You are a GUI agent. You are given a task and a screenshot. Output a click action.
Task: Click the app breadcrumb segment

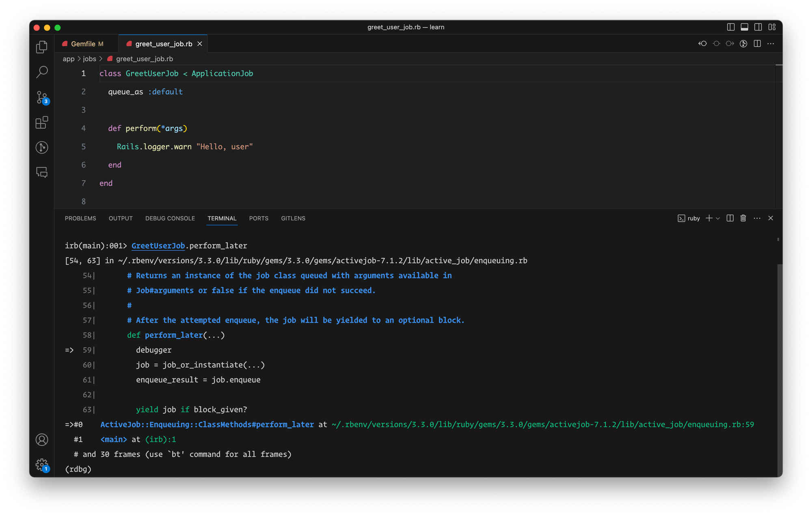(68, 59)
